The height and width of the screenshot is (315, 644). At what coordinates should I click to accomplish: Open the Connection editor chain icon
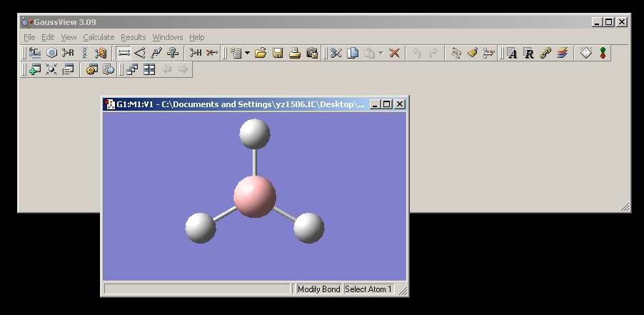click(545, 53)
